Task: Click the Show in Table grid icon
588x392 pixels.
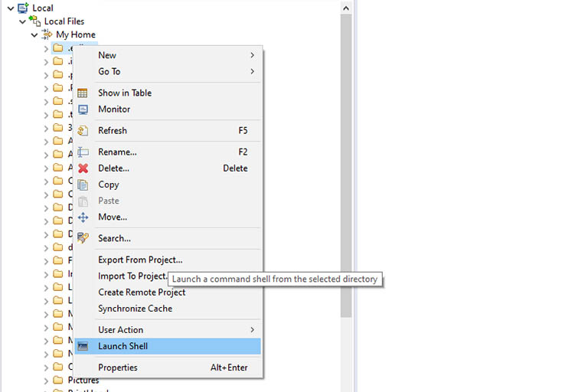Action: (83, 93)
